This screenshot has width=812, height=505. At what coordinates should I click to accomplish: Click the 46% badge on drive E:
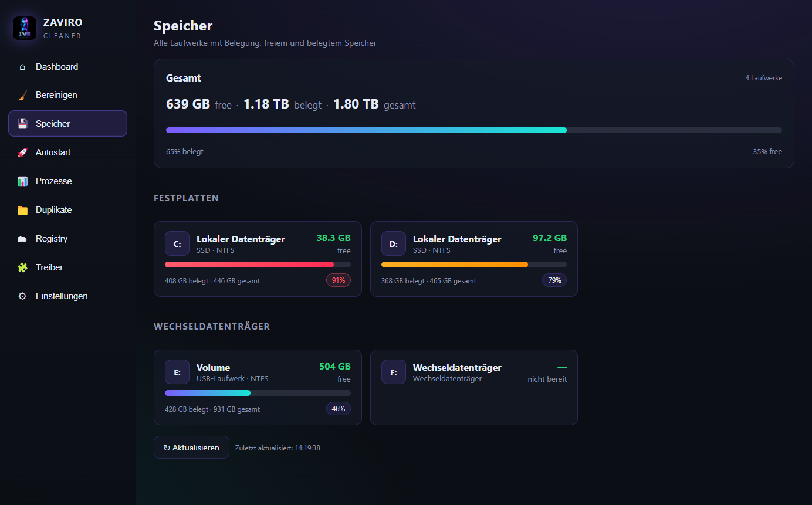tap(339, 409)
